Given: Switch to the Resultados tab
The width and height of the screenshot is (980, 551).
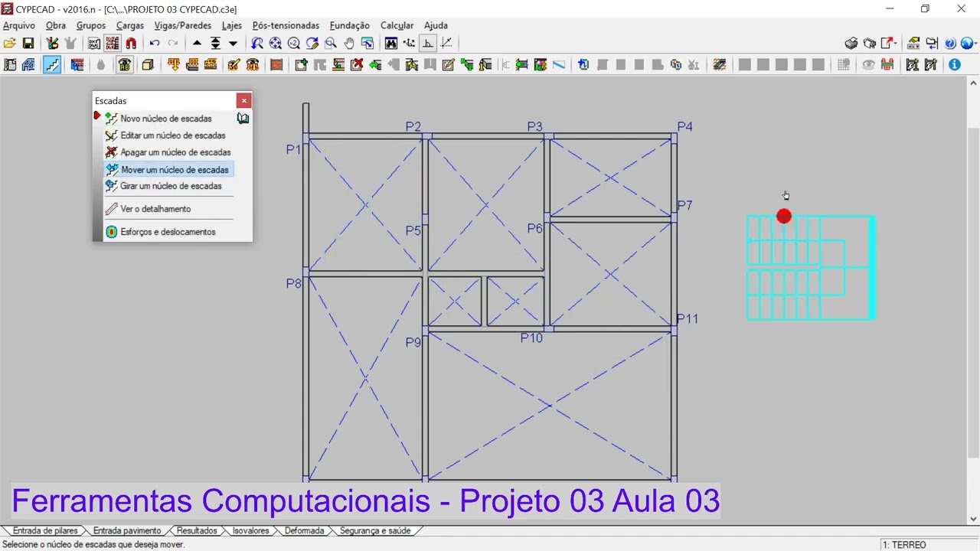Looking at the screenshot, I should pos(197,530).
